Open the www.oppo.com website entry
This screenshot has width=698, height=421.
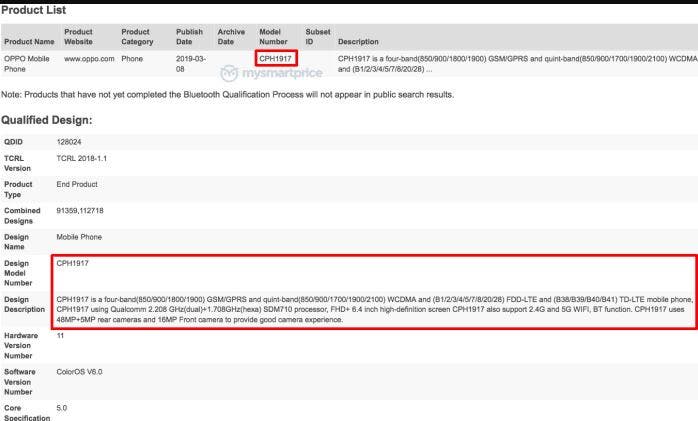coord(89,59)
